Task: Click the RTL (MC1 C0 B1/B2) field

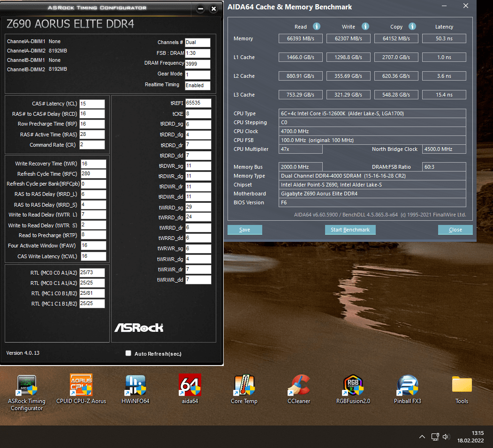Action: click(92, 293)
